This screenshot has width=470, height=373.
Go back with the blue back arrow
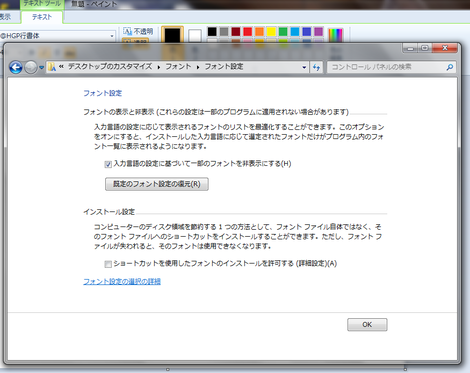tap(16, 67)
